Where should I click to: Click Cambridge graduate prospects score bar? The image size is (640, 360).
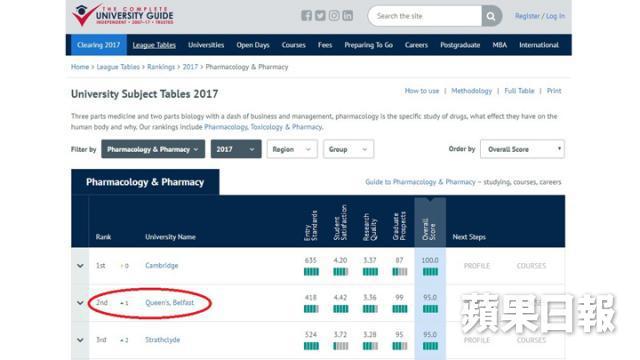tap(400, 272)
